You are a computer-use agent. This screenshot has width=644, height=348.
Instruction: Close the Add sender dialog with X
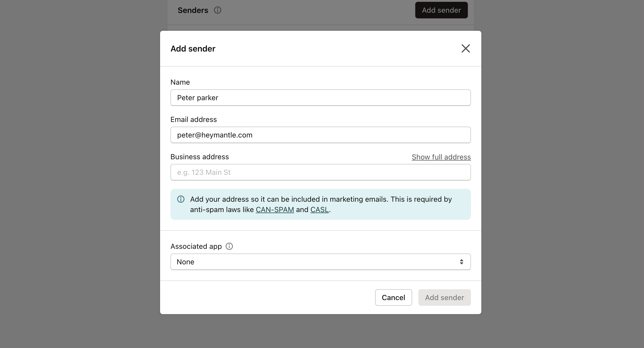pos(466,48)
